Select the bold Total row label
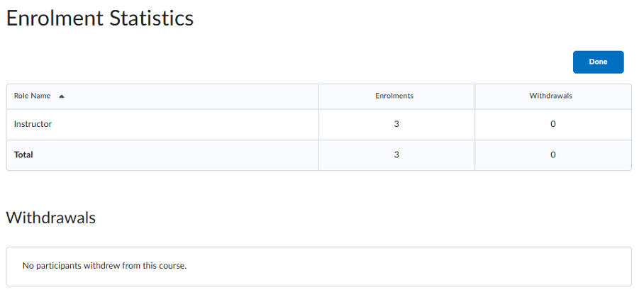This screenshot has height=302, width=644. click(23, 155)
